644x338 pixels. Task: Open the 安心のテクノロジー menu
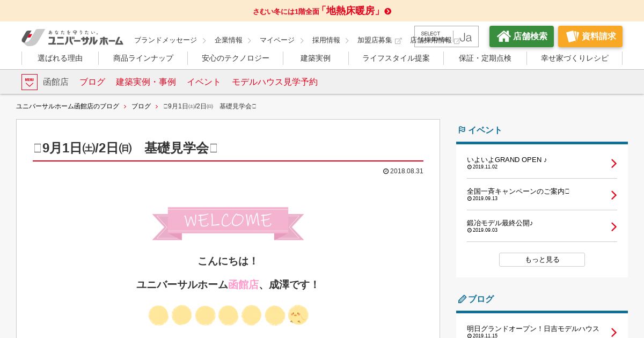point(236,58)
